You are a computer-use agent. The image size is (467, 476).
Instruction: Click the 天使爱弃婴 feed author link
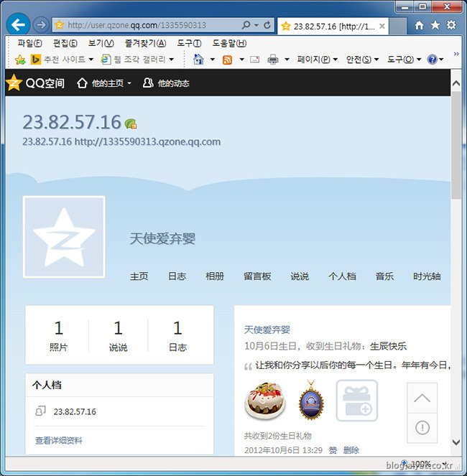(x=267, y=330)
